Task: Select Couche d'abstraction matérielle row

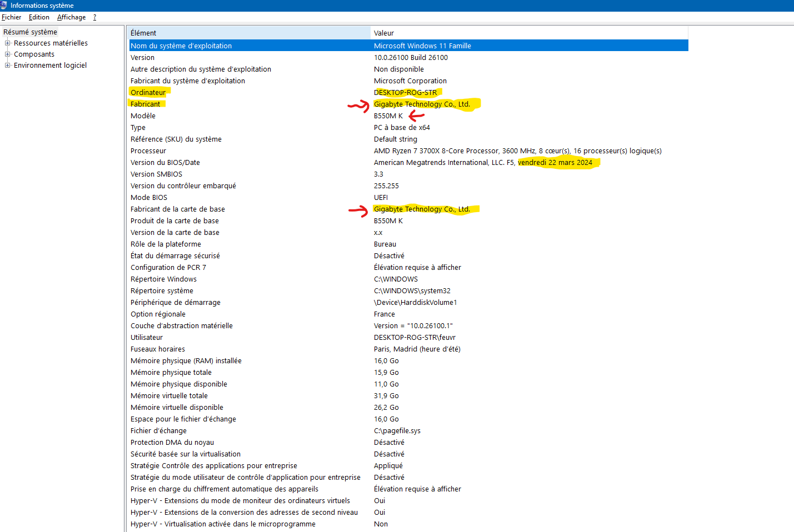Action: (x=182, y=326)
